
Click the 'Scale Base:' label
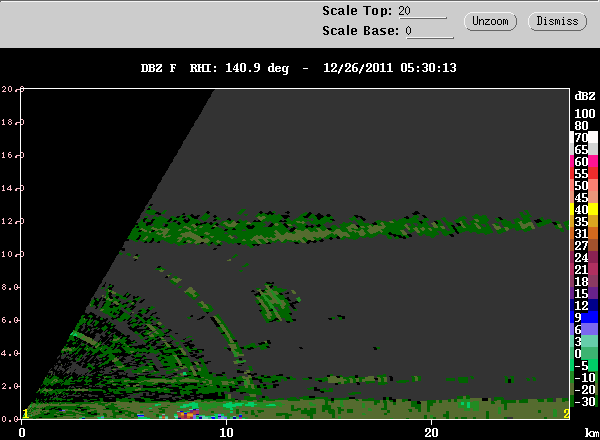tap(360, 31)
